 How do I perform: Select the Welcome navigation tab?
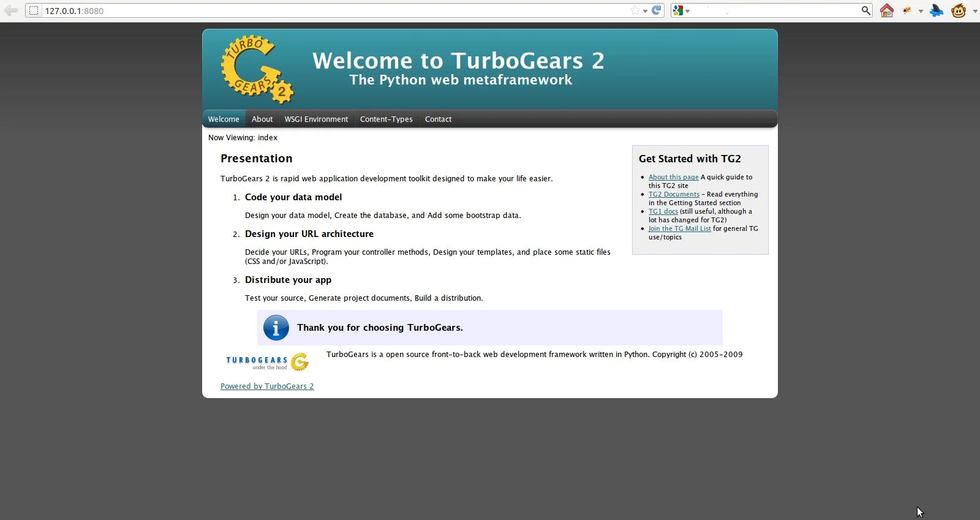(224, 119)
